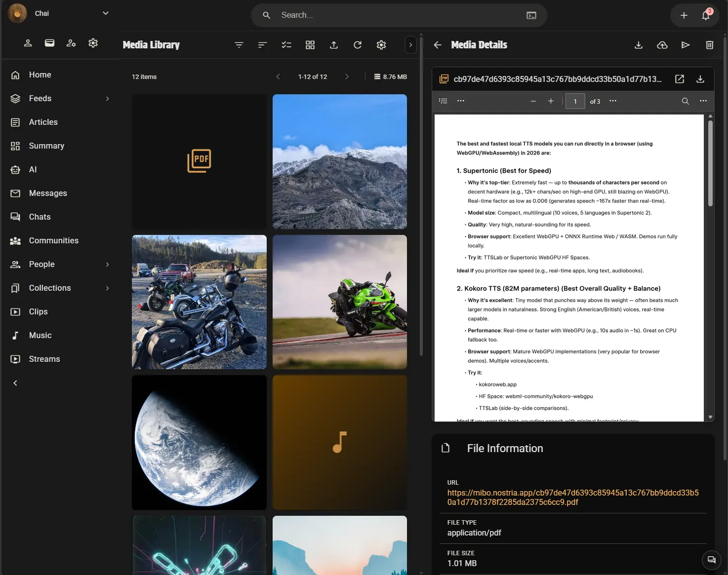Select the green motorcycle thumbnail
Viewport: 728px width, 575px height.
[x=340, y=302]
